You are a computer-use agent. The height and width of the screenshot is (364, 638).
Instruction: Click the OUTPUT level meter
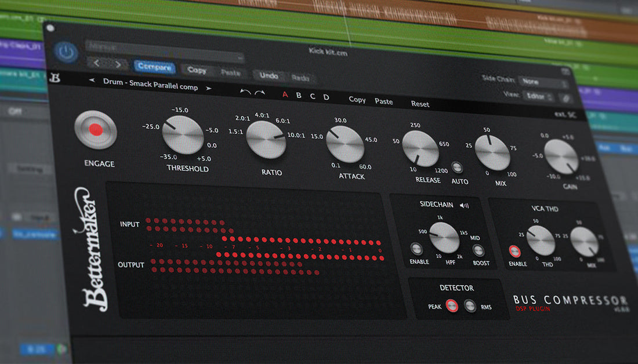(234, 267)
